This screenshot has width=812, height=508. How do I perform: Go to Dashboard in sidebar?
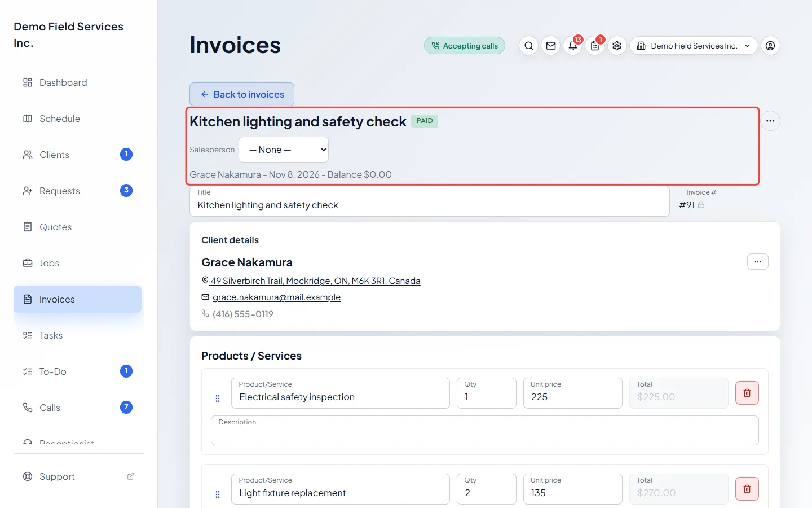point(78,82)
